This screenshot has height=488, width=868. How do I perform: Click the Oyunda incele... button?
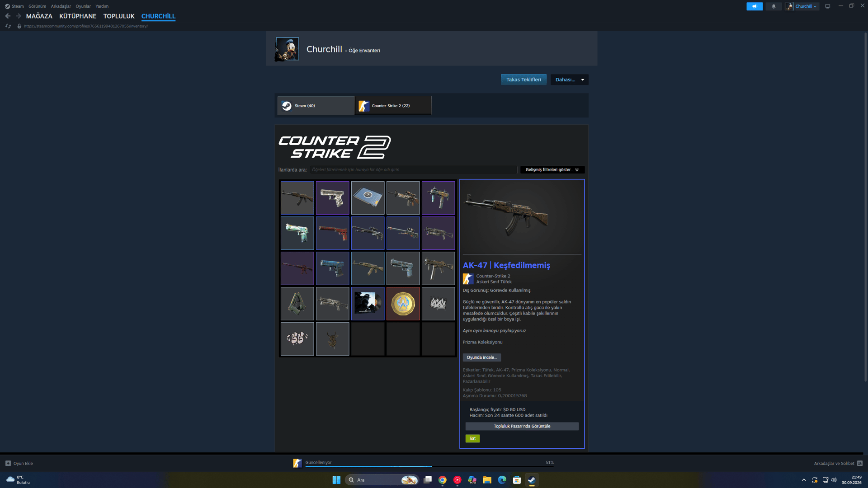click(481, 357)
